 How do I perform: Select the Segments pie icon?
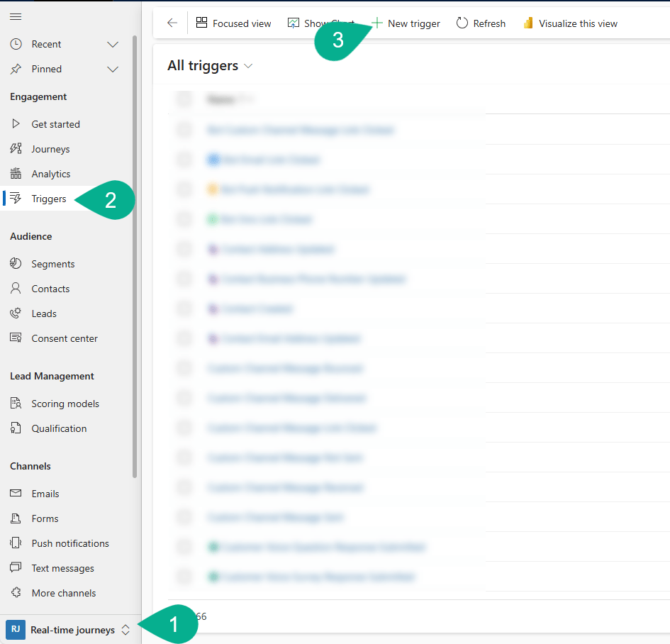coord(16,264)
